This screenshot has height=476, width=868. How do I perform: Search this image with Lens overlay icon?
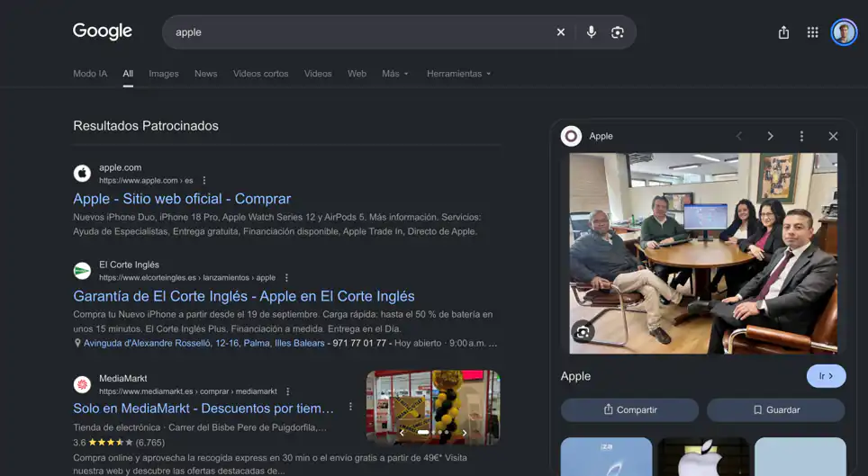pyautogui.click(x=583, y=332)
